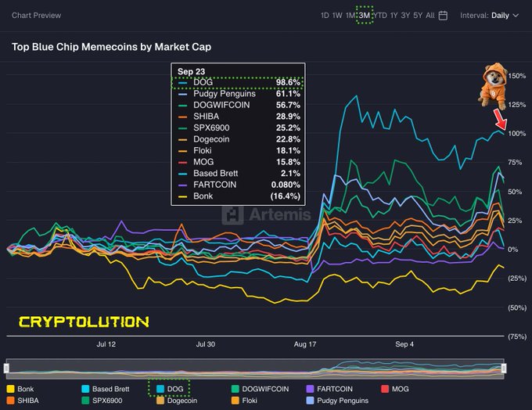This screenshot has width=532, height=410.
Task: Click the range navigator mini chart
Action: 255,369
